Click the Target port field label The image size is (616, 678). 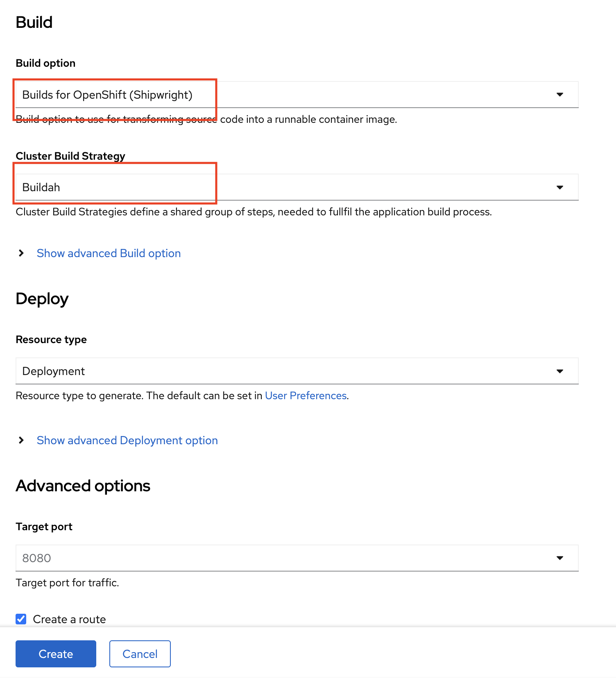pos(44,527)
